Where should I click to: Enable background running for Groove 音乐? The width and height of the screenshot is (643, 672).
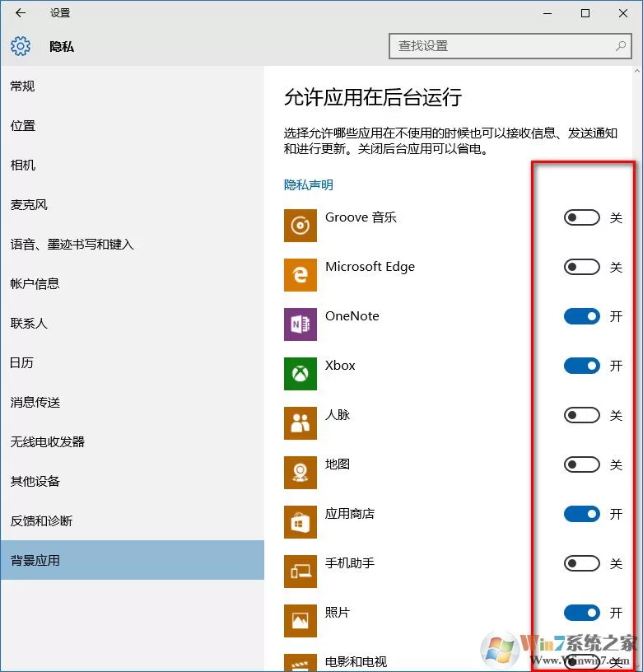coord(582,217)
